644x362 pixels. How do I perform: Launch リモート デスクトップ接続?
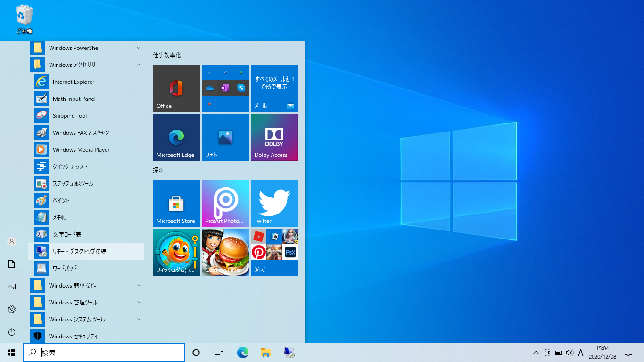pyautogui.click(x=86, y=251)
